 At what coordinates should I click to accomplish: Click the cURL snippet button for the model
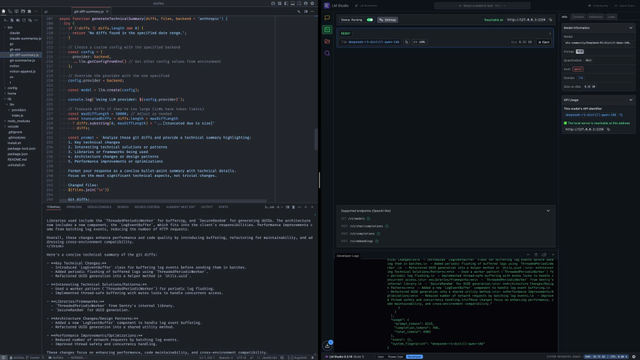point(419,42)
